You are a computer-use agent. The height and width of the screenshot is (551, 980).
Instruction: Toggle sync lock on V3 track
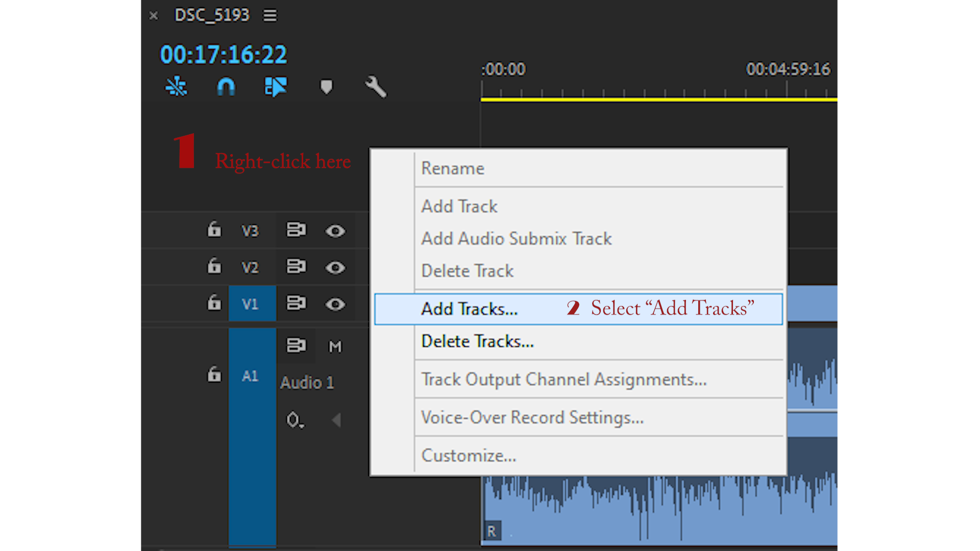[x=296, y=230]
